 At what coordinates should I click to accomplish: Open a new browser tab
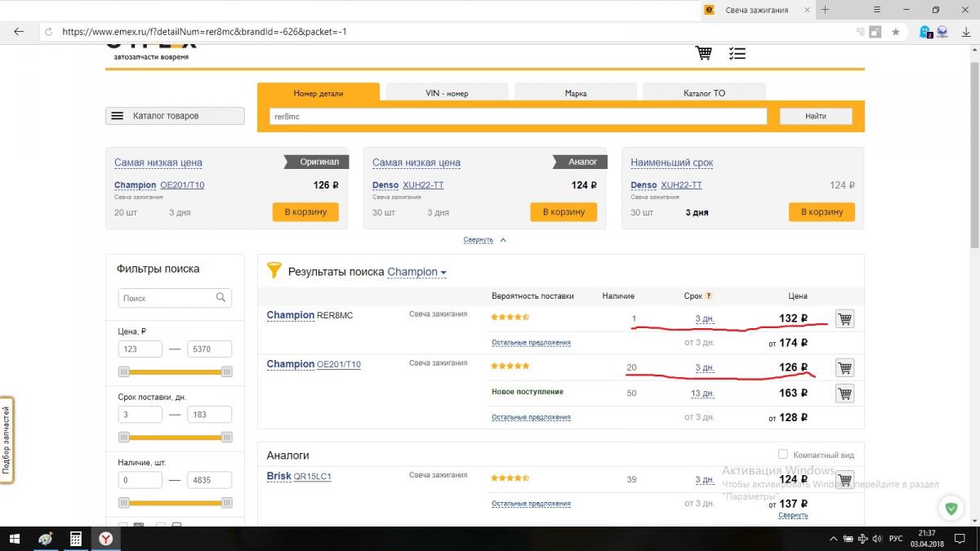click(826, 10)
